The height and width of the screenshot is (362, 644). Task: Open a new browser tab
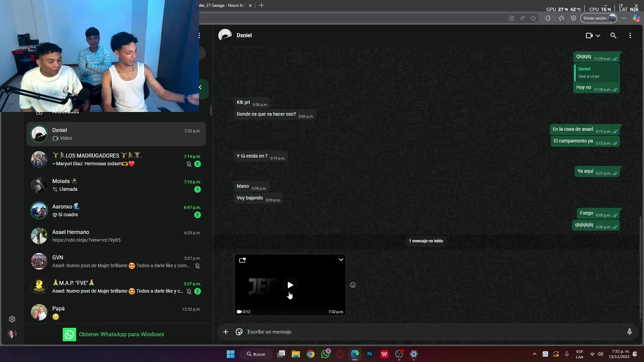tap(261, 5)
